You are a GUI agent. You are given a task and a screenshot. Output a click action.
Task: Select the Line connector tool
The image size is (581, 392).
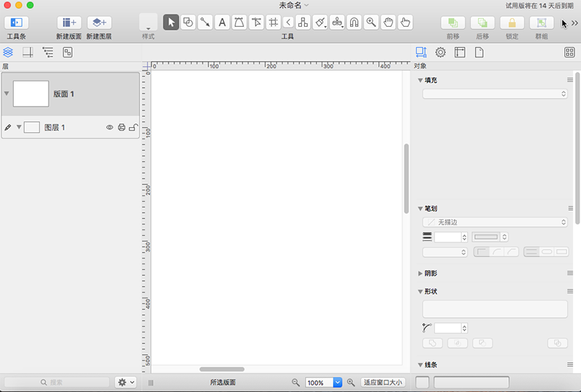(x=205, y=23)
